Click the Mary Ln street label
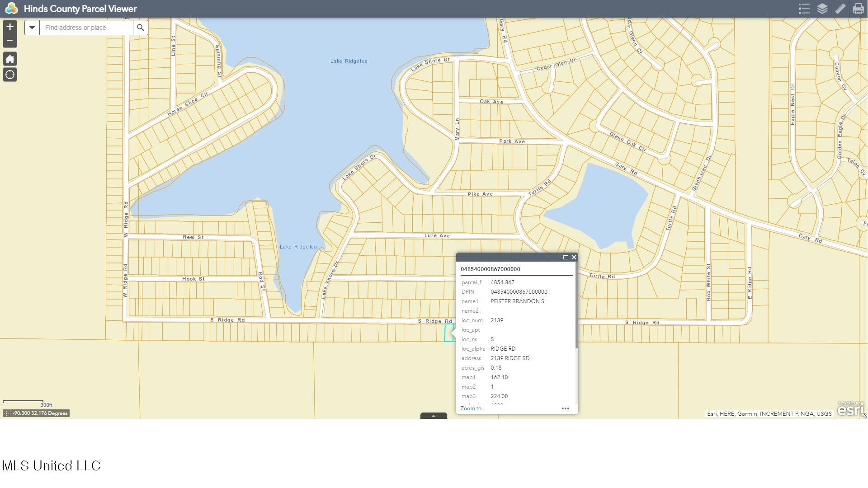The image size is (868, 488). tap(457, 129)
